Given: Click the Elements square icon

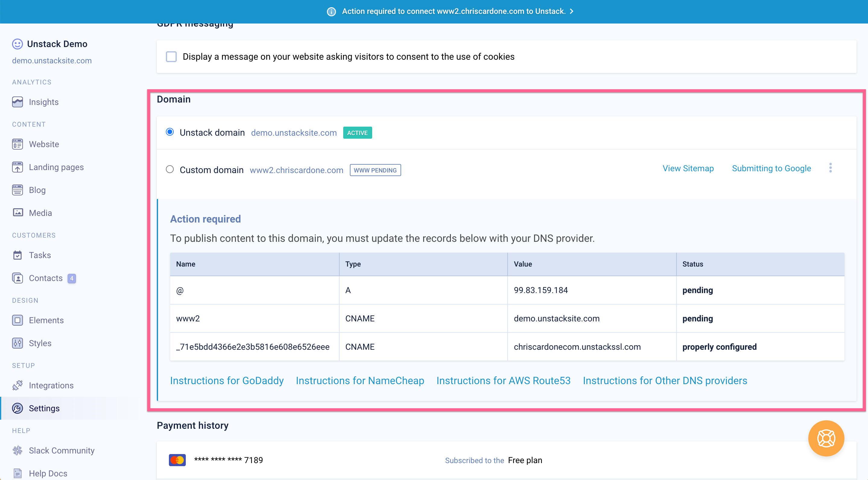Looking at the screenshot, I should click(17, 320).
